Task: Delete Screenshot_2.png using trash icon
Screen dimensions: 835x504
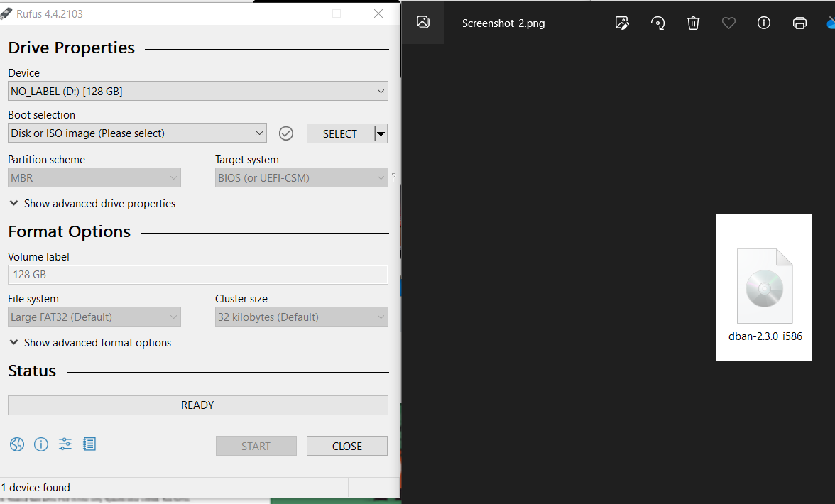Action: (693, 23)
